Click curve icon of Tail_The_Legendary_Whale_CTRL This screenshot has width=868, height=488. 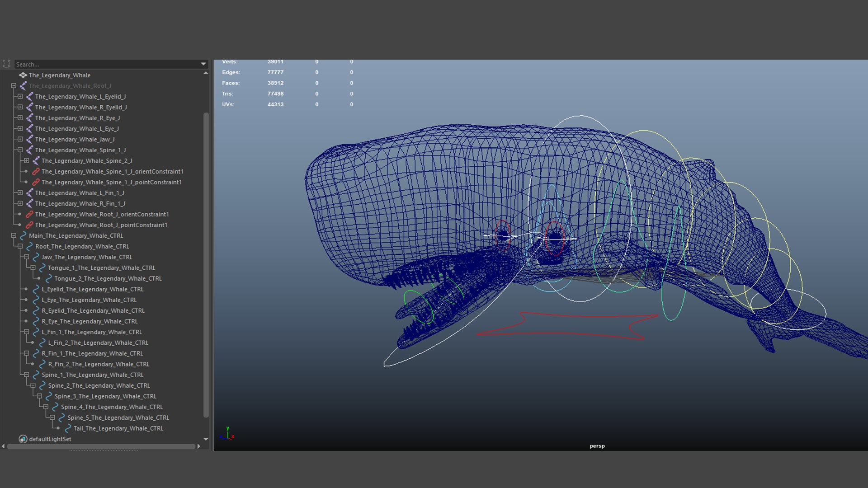point(68,428)
